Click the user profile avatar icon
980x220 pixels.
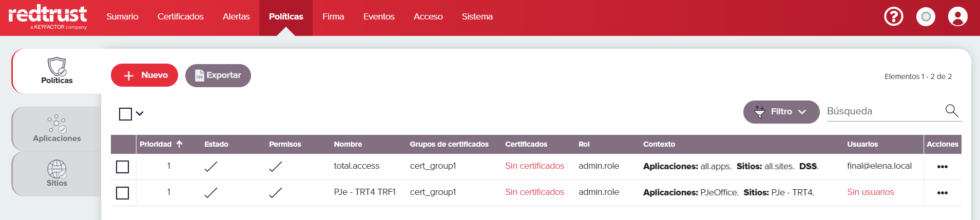[957, 17]
